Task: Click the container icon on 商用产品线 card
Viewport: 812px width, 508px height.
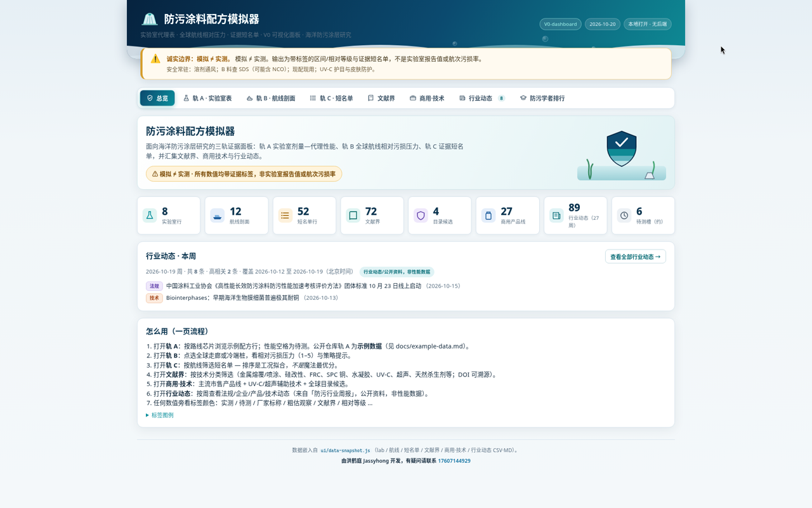Action: click(x=488, y=215)
